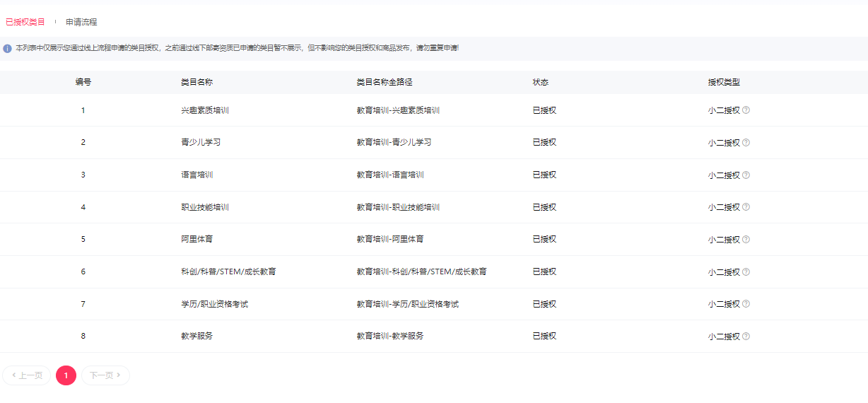Click help icon in 教学服务 row
This screenshot has width=868, height=403.
746,337
